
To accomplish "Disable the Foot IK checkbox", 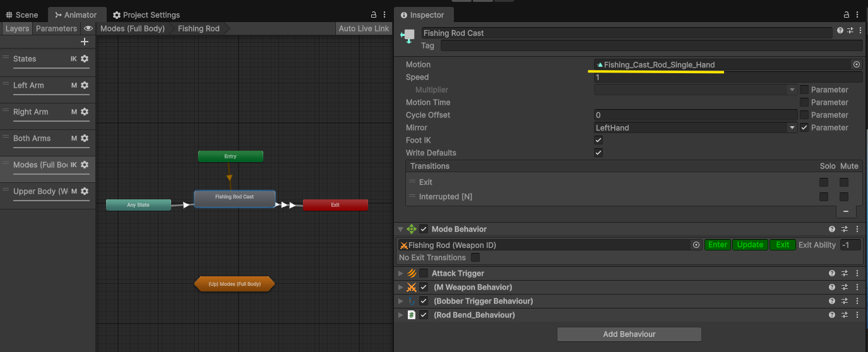I will click(598, 140).
